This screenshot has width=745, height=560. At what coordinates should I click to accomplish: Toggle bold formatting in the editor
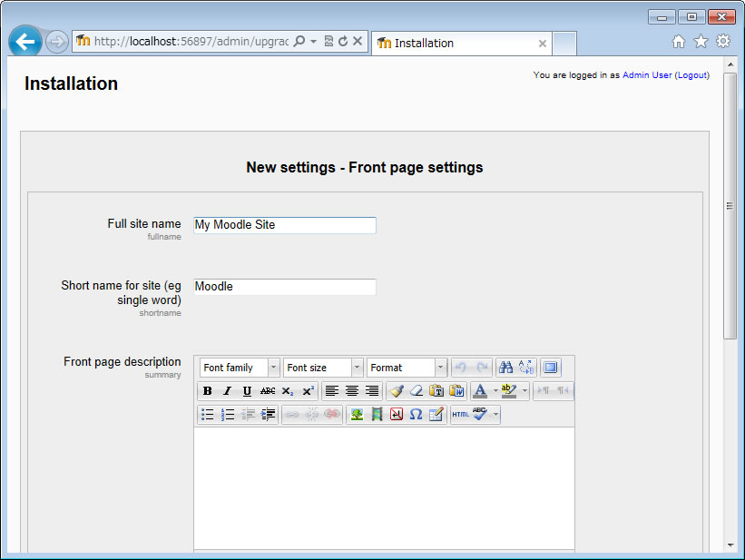click(208, 391)
